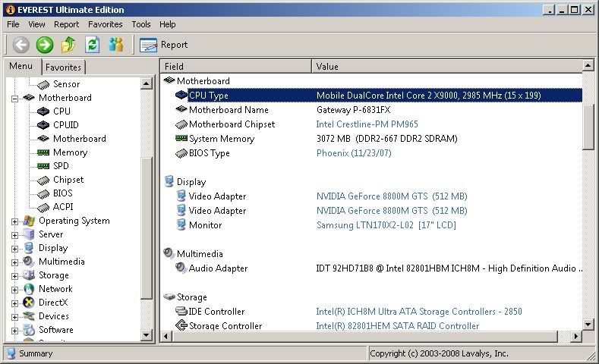This screenshot has width=599, height=364.
Task: Click the green Forward arrow
Action: pyautogui.click(x=45, y=45)
